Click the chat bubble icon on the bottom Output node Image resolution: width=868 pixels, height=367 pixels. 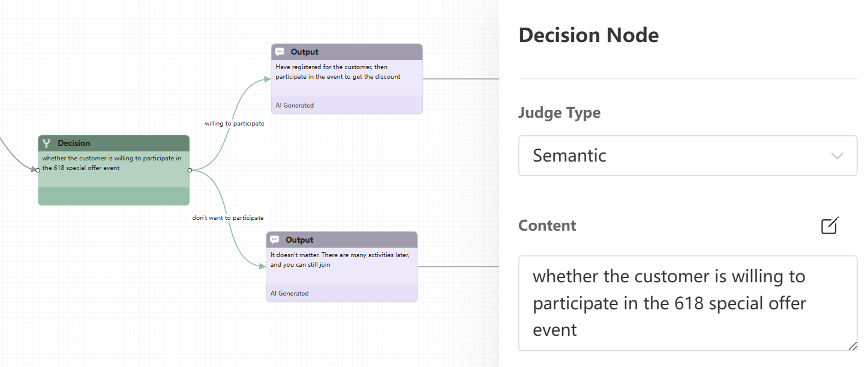point(275,240)
